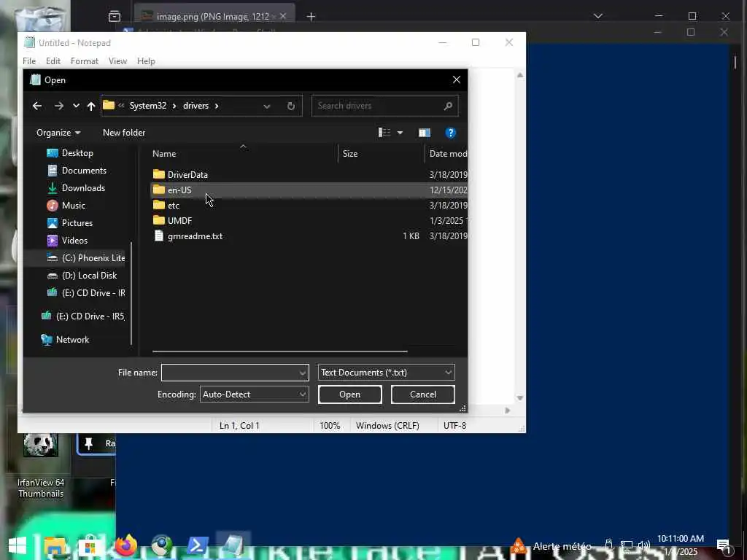Sort by the Name column header
Viewport: 747px width, 560px height.
click(x=164, y=154)
